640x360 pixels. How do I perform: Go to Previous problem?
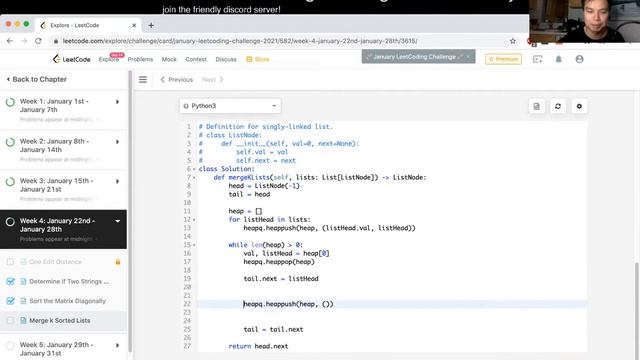[x=177, y=80]
